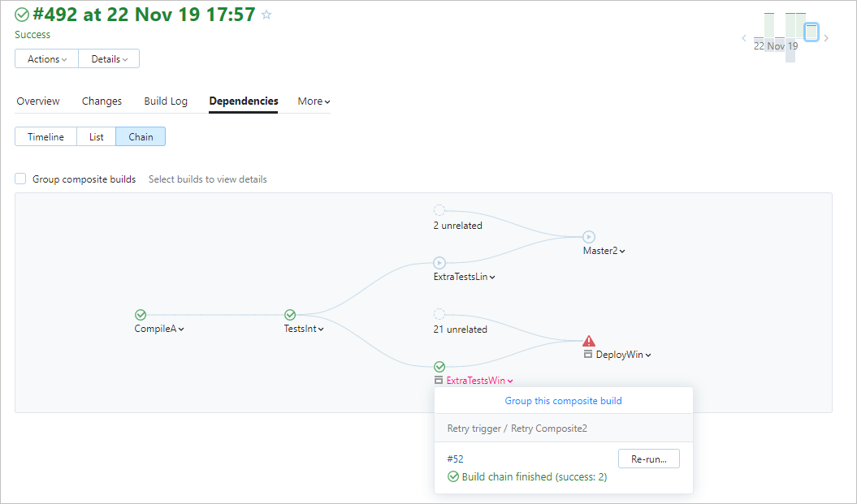Open the Build Log tab
This screenshot has height=504, width=857.
(x=166, y=101)
